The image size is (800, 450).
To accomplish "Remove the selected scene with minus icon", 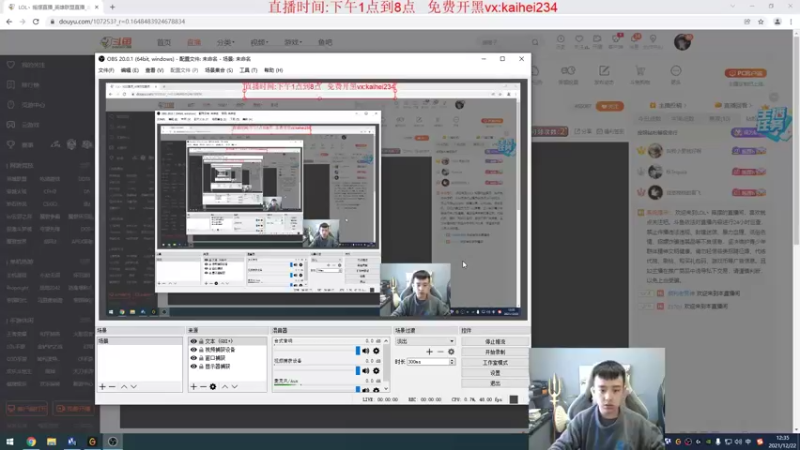I will (112, 387).
